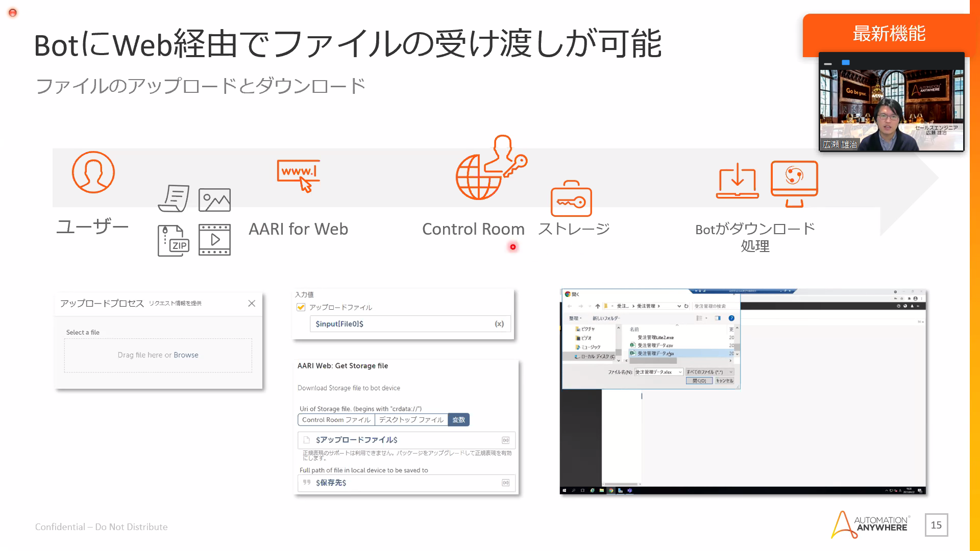
Task: Uncheck the アップロードファイル checkbox
Action: (301, 307)
